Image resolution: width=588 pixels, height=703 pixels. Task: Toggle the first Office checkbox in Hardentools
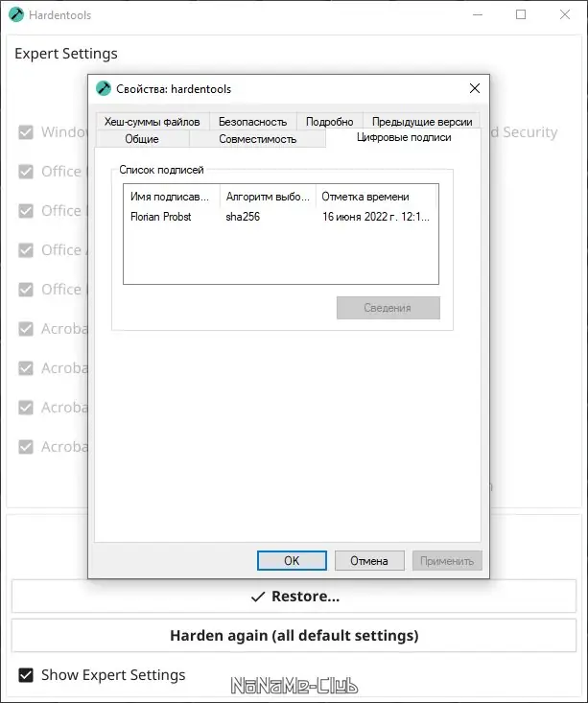pyautogui.click(x=26, y=172)
